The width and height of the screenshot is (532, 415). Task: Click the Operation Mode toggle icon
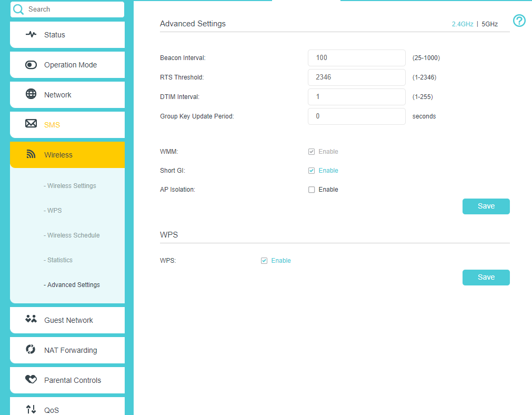[x=31, y=65]
